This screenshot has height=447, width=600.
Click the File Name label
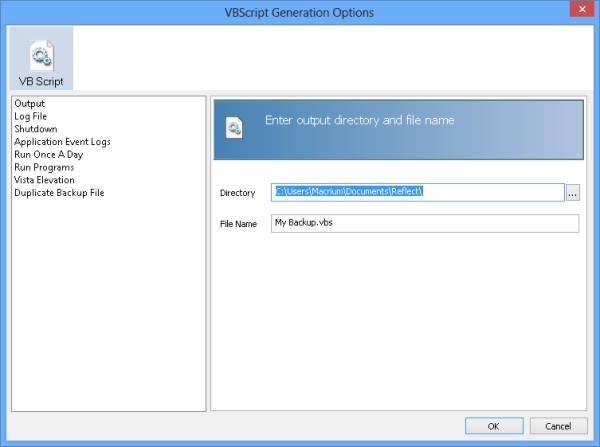238,224
